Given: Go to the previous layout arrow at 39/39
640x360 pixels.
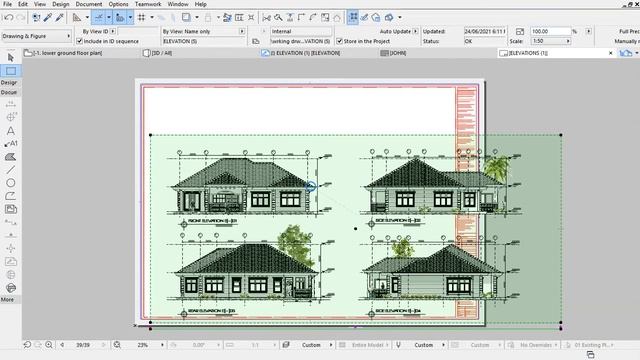Looking at the screenshot, I should [x=62, y=345].
